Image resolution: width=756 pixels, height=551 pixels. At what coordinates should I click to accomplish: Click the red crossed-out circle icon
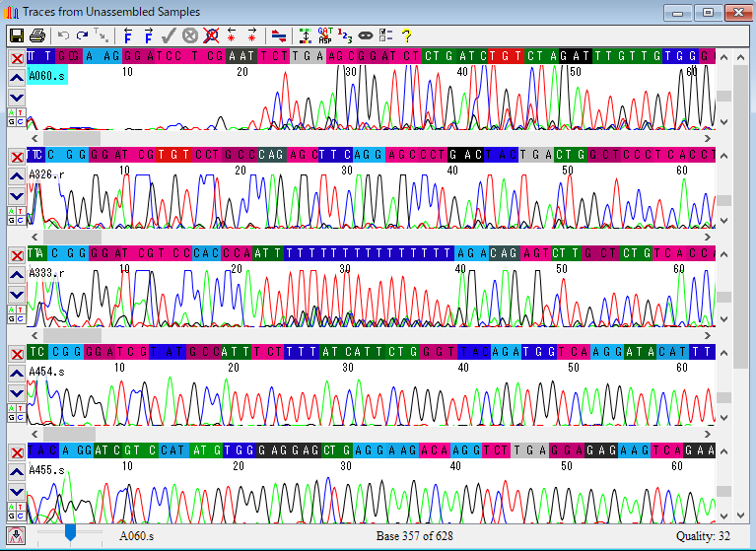211,35
